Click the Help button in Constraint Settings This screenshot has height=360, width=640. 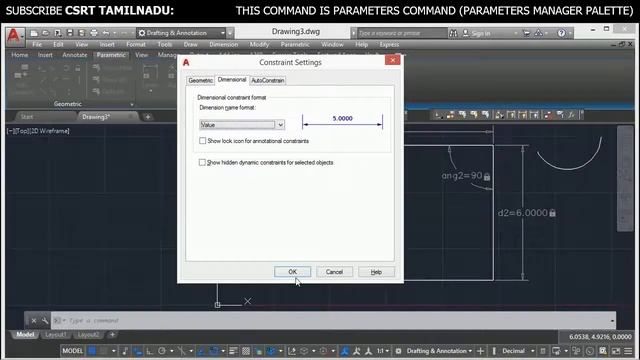pos(376,272)
